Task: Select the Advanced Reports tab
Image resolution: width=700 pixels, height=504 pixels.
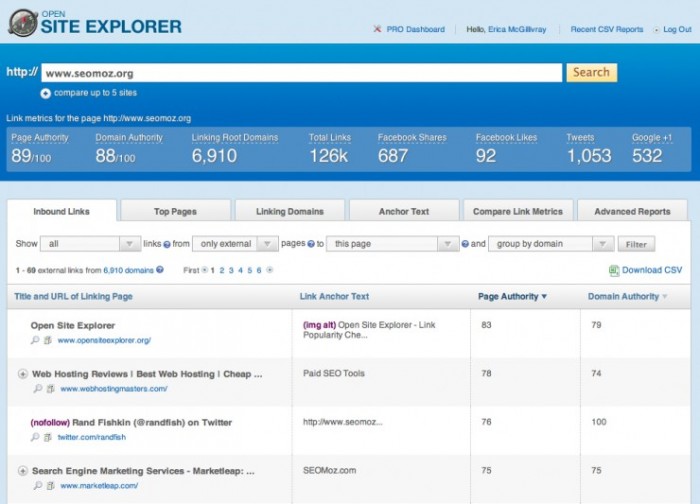Action: (x=632, y=211)
